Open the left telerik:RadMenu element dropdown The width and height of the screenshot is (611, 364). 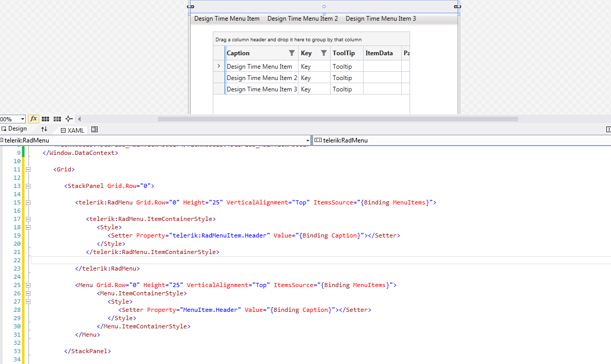tap(307, 140)
